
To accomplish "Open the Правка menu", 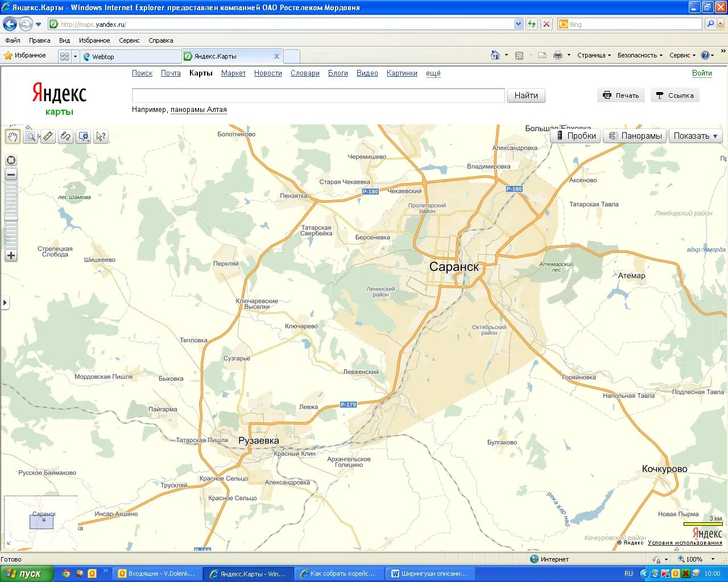I will [x=39, y=40].
